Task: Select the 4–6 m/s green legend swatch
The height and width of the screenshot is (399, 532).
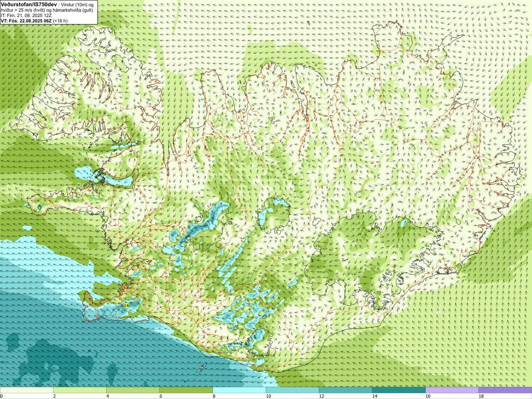Action: pyautogui.click(x=133, y=390)
